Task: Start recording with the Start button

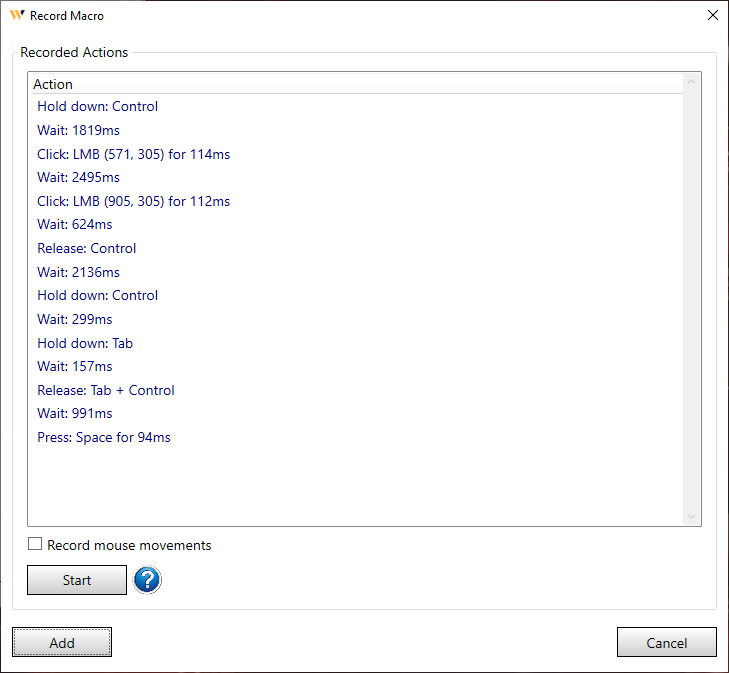Action: point(77,580)
